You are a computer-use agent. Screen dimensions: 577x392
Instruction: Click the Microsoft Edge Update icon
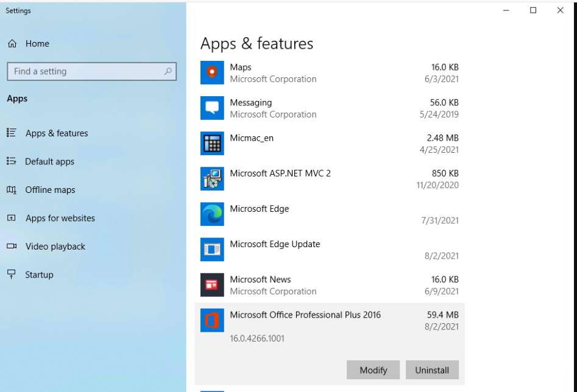(212, 250)
